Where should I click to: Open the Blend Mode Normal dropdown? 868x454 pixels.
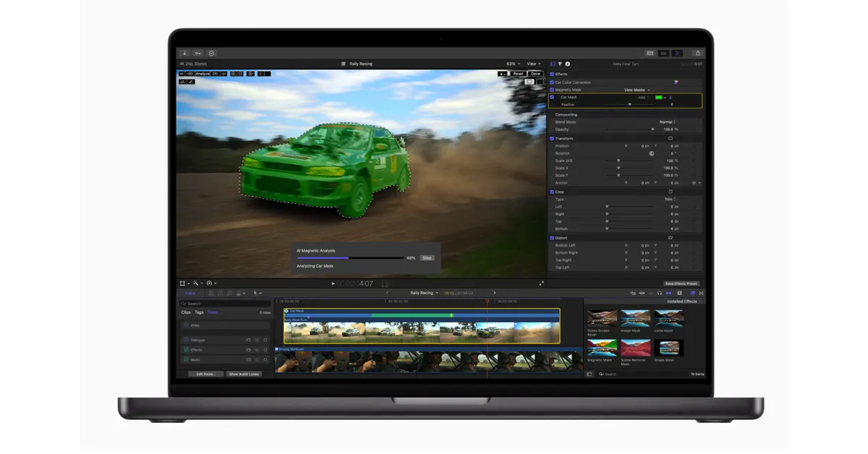[x=667, y=122]
